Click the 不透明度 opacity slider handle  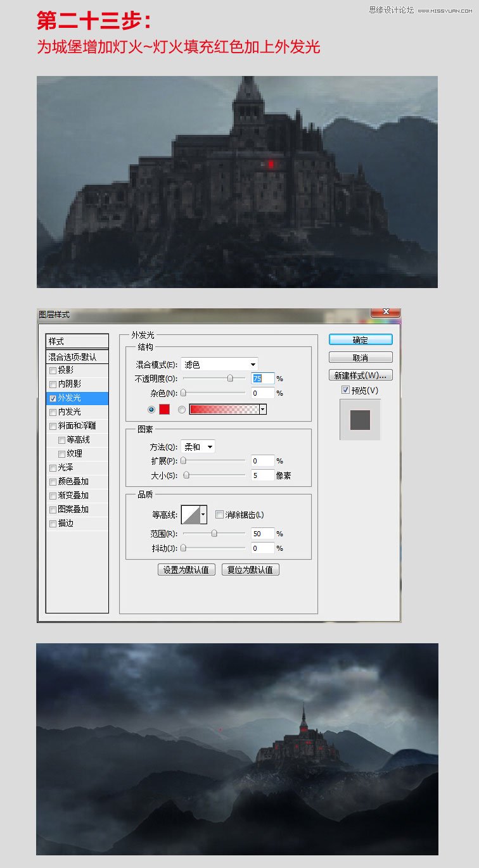(x=230, y=378)
